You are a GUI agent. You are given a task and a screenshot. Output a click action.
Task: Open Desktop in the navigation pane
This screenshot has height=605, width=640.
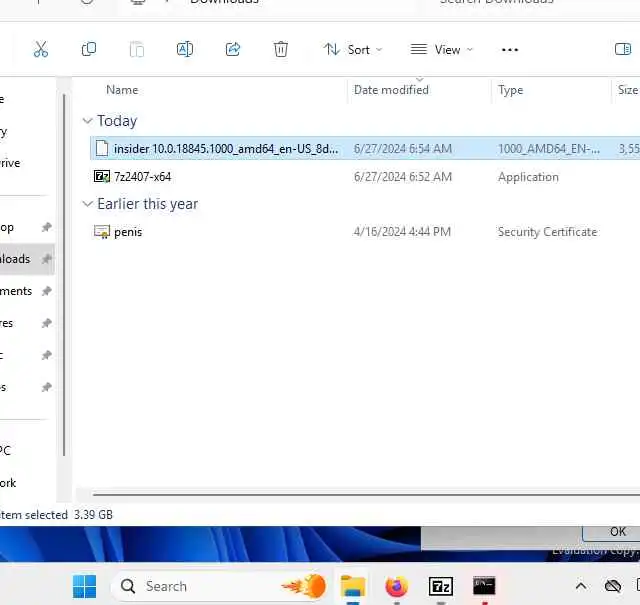[7, 227]
